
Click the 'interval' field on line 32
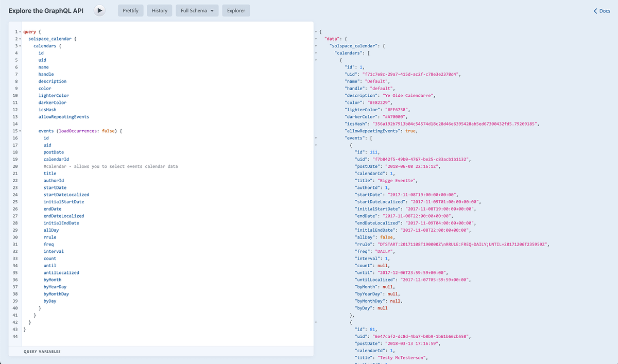[x=54, y=252]
